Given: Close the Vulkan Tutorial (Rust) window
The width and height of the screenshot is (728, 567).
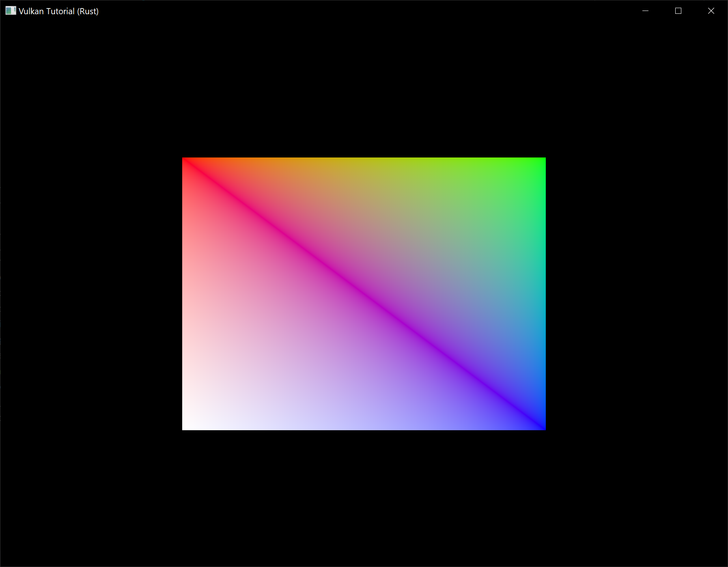Looking at the screenshot, I should [x=711, y=11].
